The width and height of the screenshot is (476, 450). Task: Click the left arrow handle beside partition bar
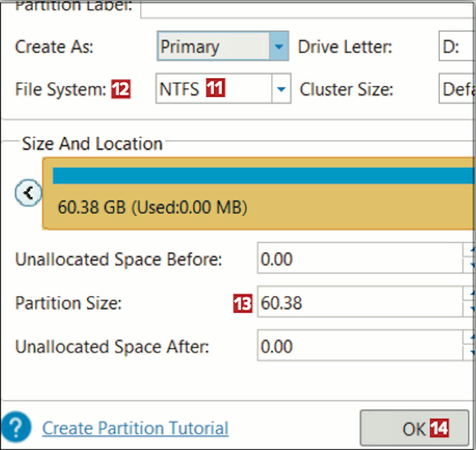click(28, 193)
